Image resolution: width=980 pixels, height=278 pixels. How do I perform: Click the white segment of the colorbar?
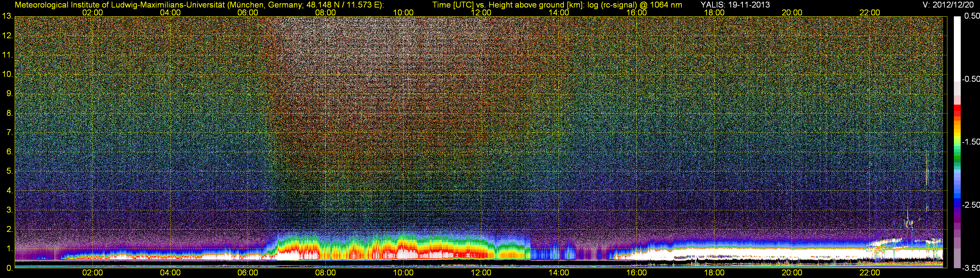(x=957, y=49)
